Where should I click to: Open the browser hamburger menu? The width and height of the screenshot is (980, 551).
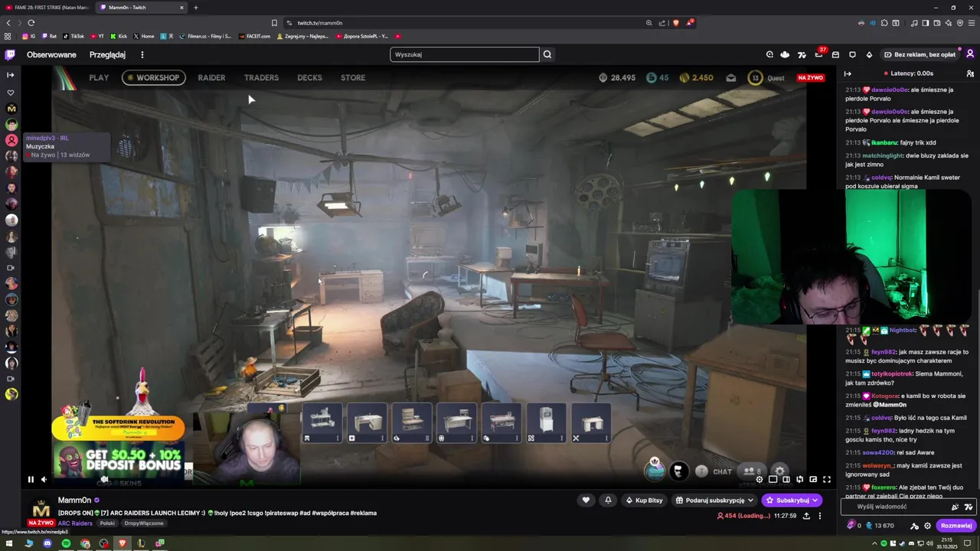point(971,23)
